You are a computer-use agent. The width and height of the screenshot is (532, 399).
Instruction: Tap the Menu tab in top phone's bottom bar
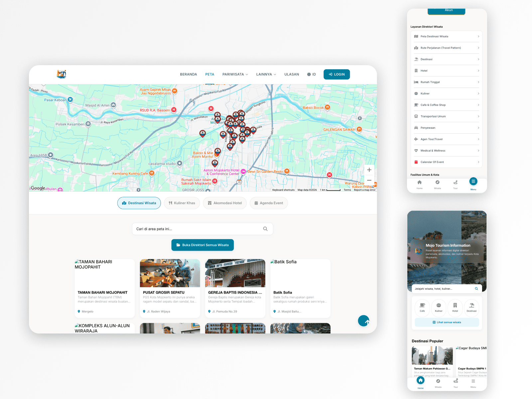(x=473, y=184)
